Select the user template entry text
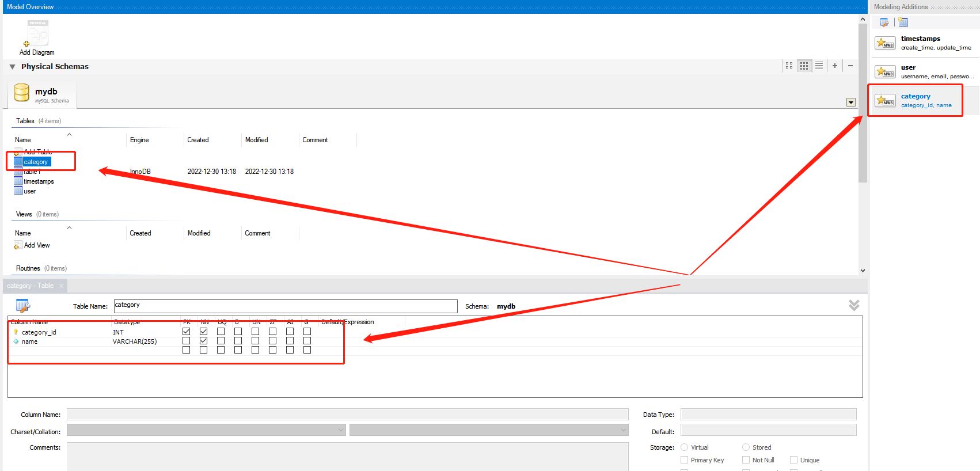Image resolution: width=980 pixels, height=471 pixels. [937, 71]
